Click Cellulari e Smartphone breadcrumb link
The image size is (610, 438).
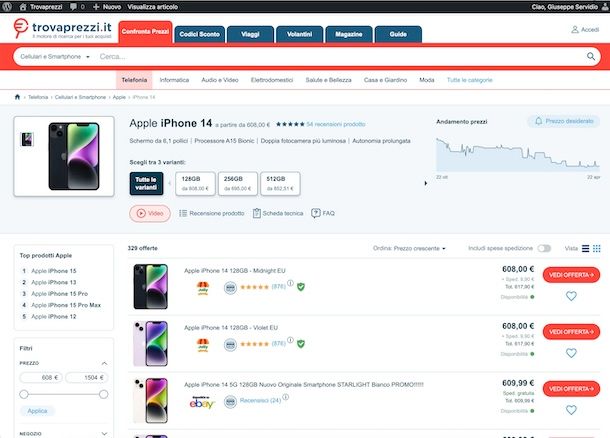tap(80, 97)
